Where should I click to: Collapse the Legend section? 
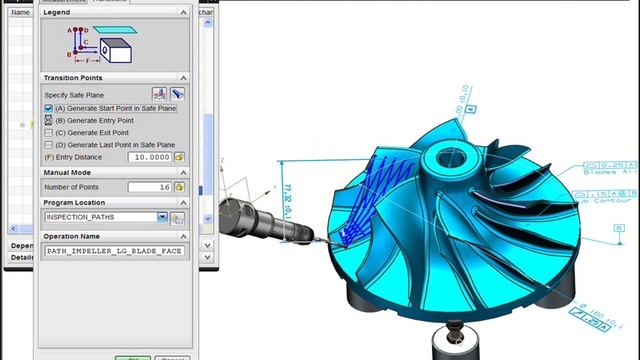(x=183, y=13)
